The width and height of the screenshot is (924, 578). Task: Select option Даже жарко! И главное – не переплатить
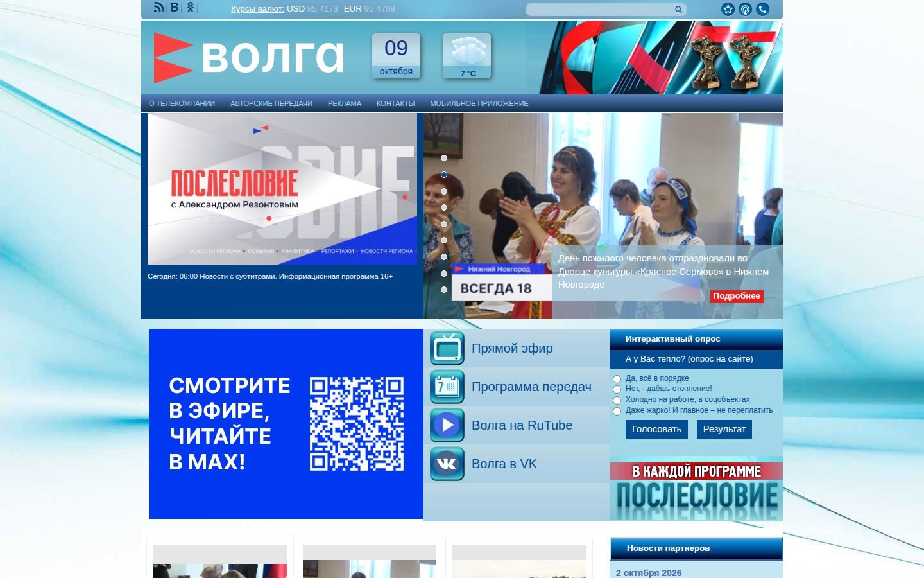617,411
